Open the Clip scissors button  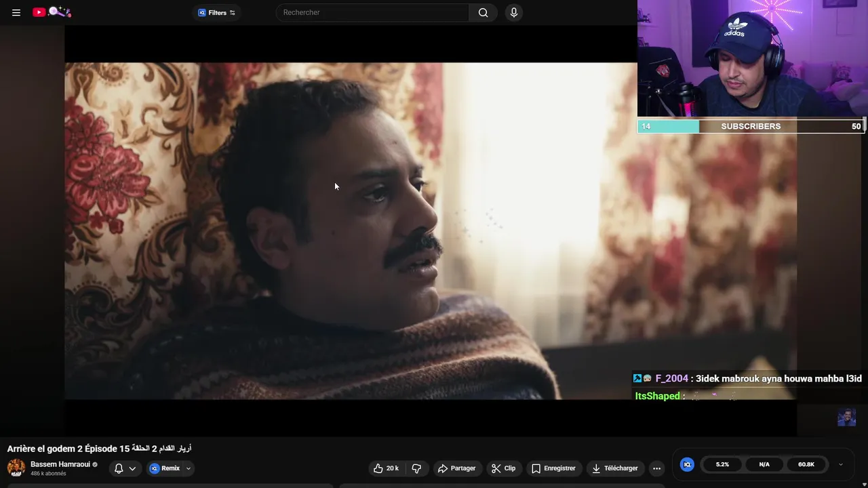click(x=503, y=468)
